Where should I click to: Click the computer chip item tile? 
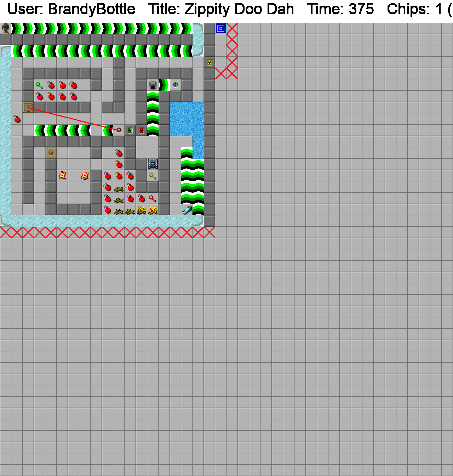pos(153,85)
